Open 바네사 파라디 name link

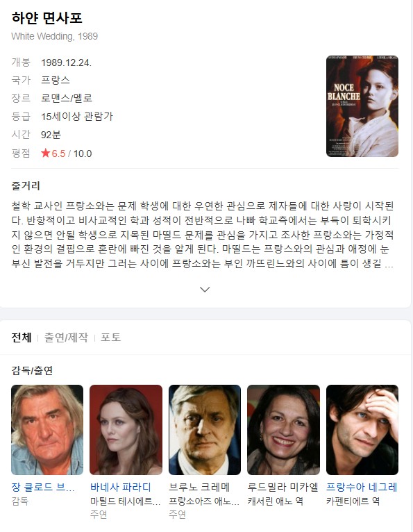(x=120, y=488)
